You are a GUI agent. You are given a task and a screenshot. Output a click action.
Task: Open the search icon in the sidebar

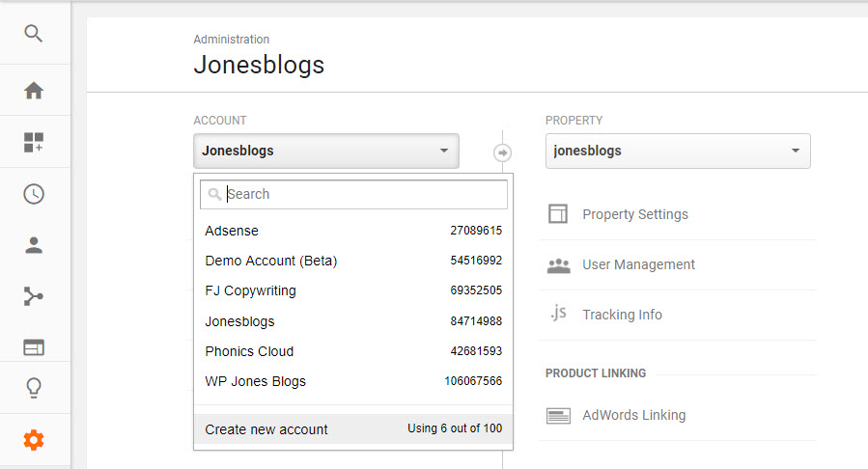(x=33, y=33)
